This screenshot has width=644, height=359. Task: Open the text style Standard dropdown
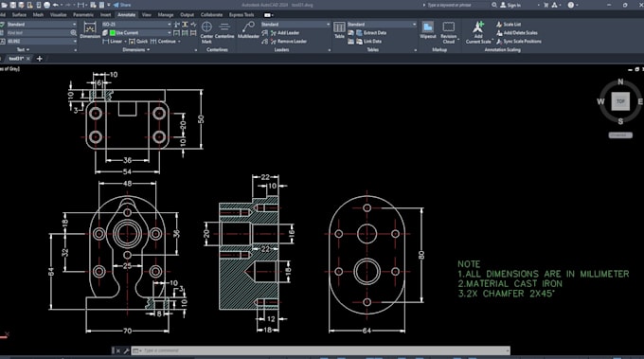(41, 25)
